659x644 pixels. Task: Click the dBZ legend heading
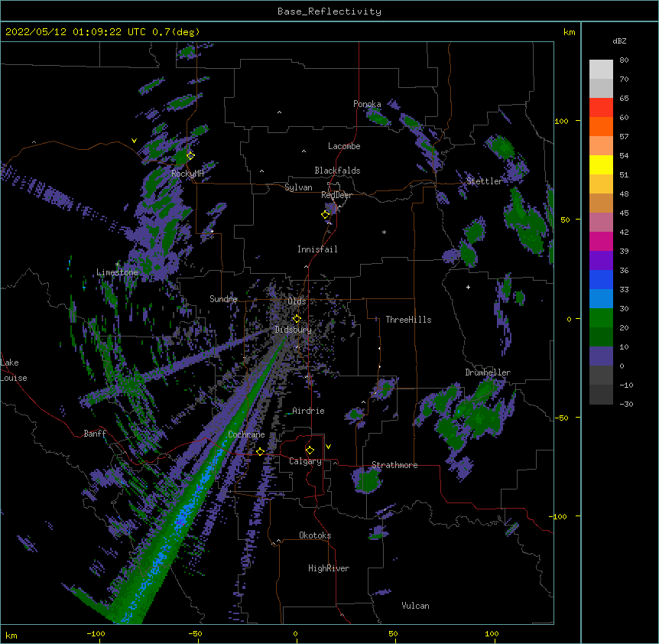click(619, 41)
